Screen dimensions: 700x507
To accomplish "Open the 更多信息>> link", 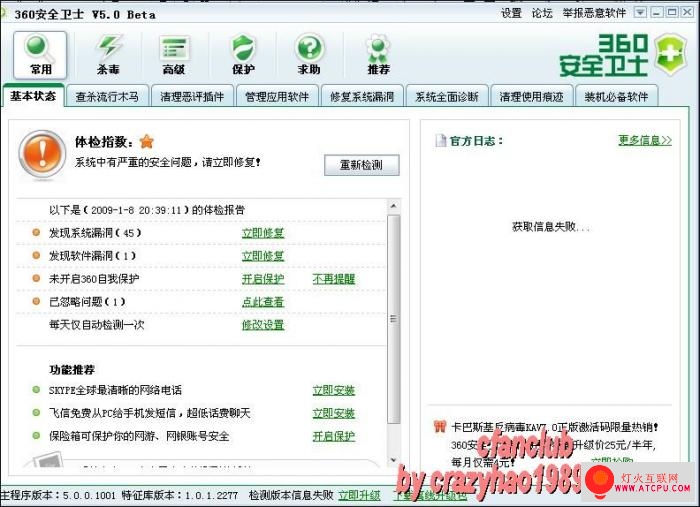I will (645, 140).
